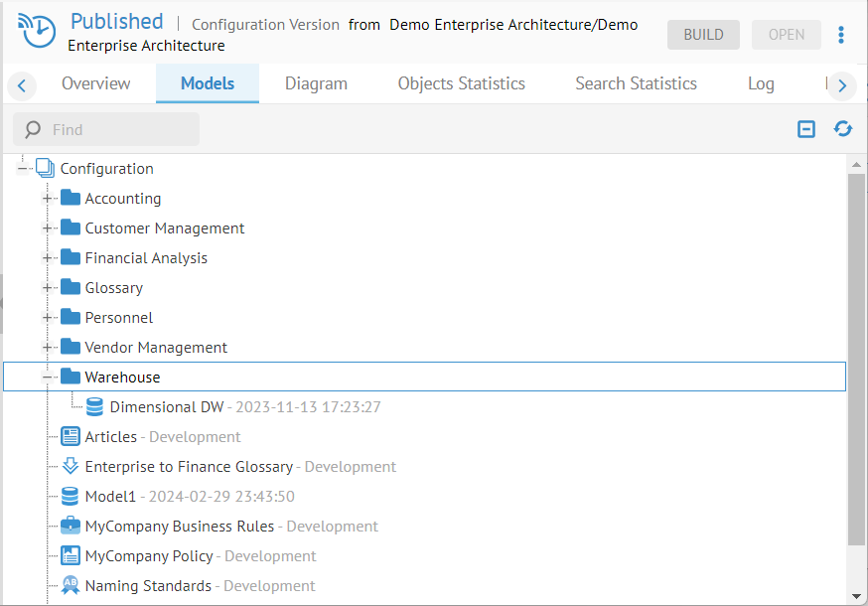Collapse the Warehouse folder
The width and height of the screenshot is (868, 606).
click(x=47, y=378)
